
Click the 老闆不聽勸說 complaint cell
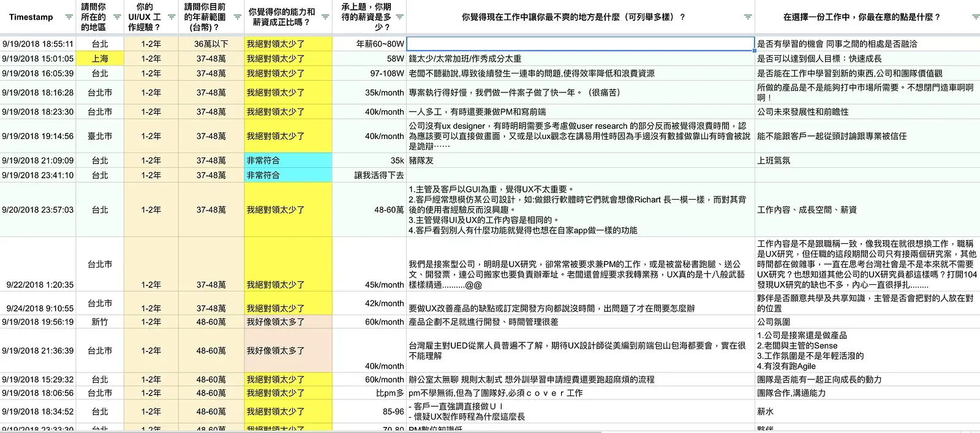[x=581, y=73]
